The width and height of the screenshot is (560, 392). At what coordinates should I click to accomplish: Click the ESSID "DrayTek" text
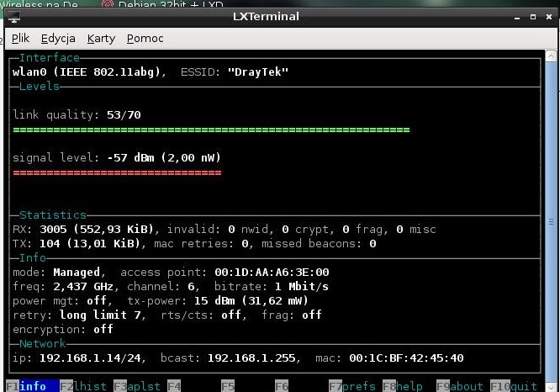[258, 72]
